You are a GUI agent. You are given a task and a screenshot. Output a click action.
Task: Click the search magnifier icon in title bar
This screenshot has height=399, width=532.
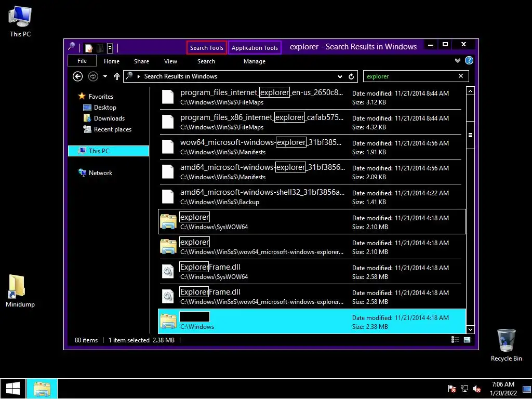click(72, 46)
